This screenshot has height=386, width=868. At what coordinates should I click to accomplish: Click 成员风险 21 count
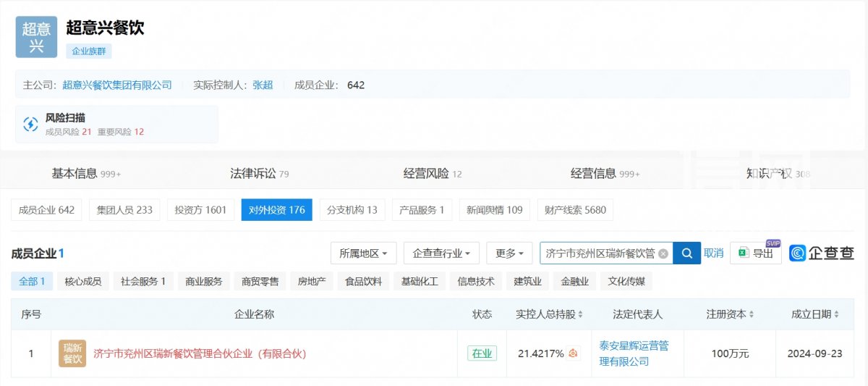pyautogui.click(x=68, y=132)
